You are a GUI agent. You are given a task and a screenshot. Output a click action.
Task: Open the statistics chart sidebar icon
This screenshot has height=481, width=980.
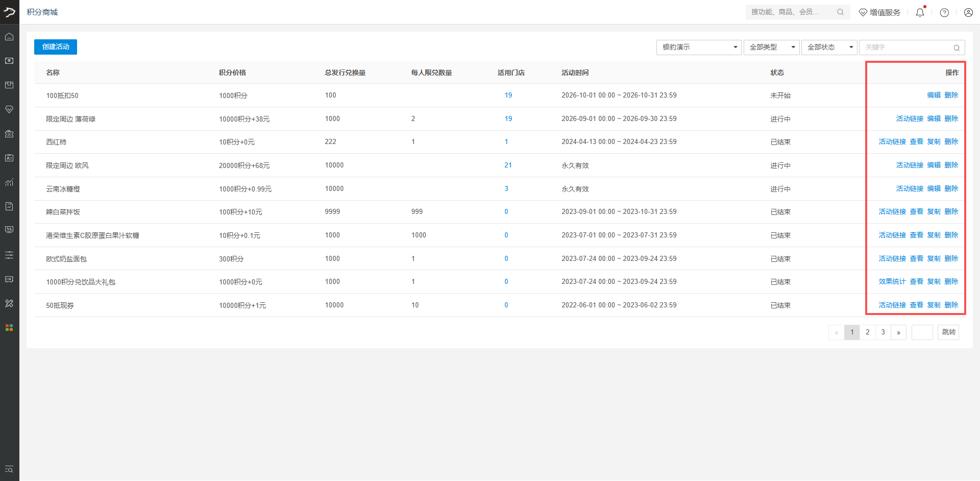point(9,182)
